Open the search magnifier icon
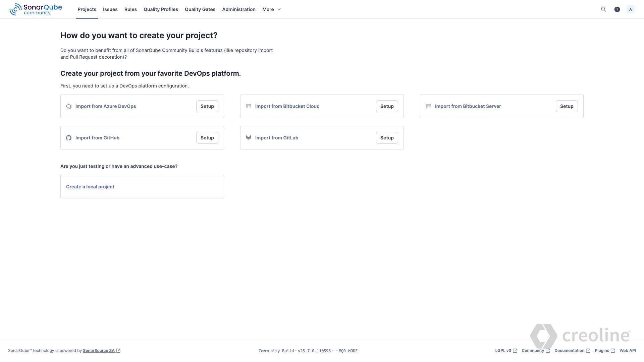The image size is (644, 362). [x=603, y=9]
